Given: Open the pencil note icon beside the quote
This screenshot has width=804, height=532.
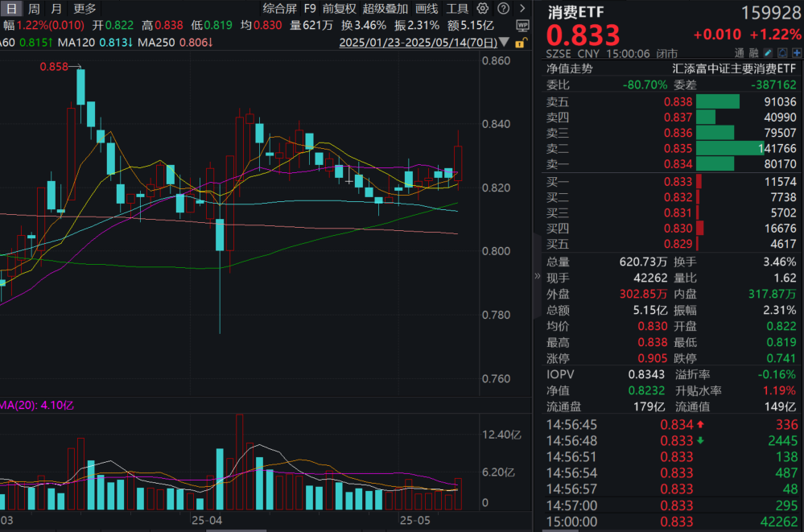Looking at the screenshot, I should click(768, 52).
